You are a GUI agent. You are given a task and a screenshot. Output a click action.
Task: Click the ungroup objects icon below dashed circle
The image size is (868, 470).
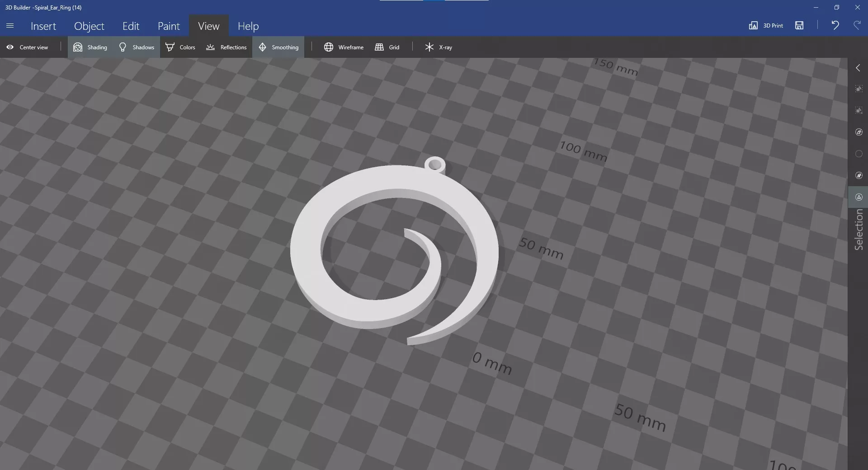pos(859,175)
